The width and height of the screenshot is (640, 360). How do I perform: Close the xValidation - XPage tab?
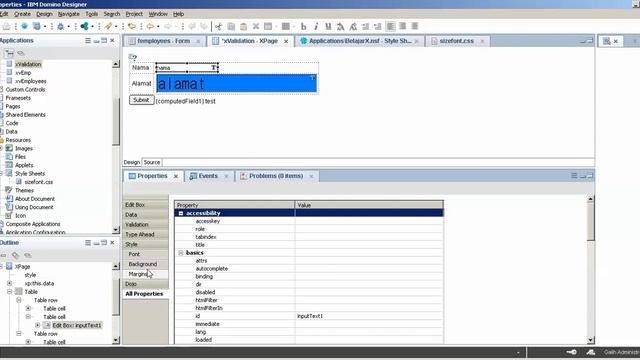tap(286, 41)
